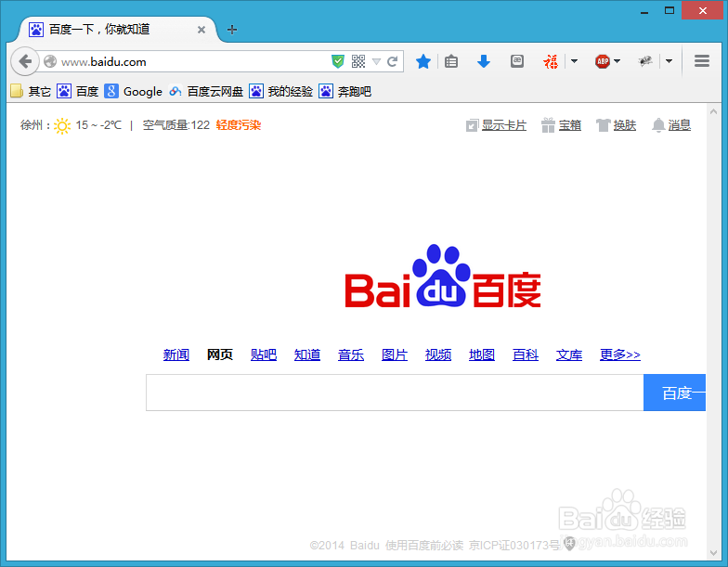Open the 使用百度前必读 footer link
The width and height of the screenshot is (728, 567).
[x=423, y=546]
